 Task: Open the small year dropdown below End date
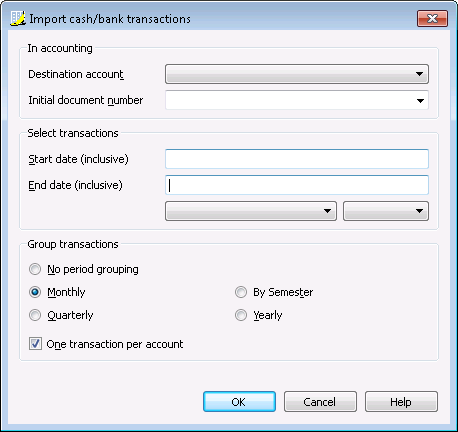pyautogui.click(x=386, y=211)
